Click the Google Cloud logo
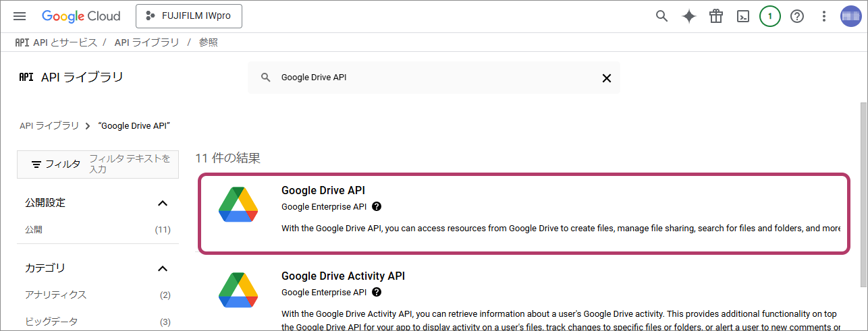 (x=81, y=16)
